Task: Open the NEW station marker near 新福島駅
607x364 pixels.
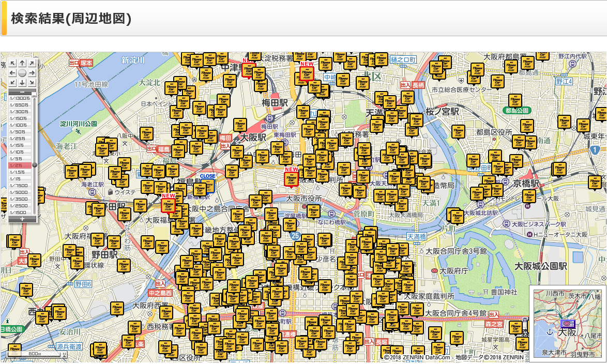Action: [x=169, y=206]
